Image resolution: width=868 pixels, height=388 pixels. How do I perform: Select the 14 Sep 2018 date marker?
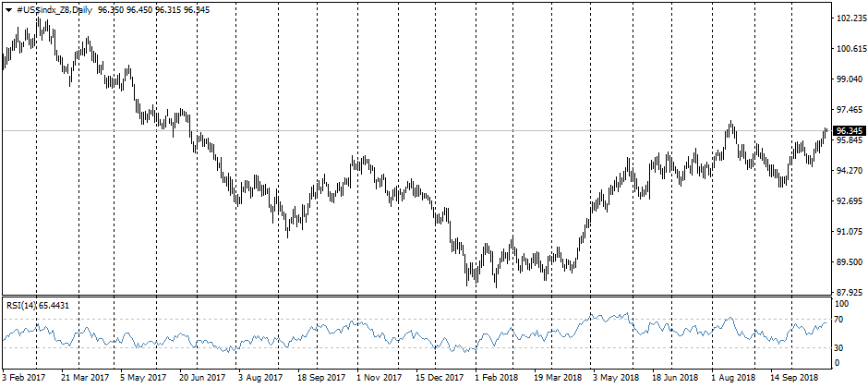794,378
